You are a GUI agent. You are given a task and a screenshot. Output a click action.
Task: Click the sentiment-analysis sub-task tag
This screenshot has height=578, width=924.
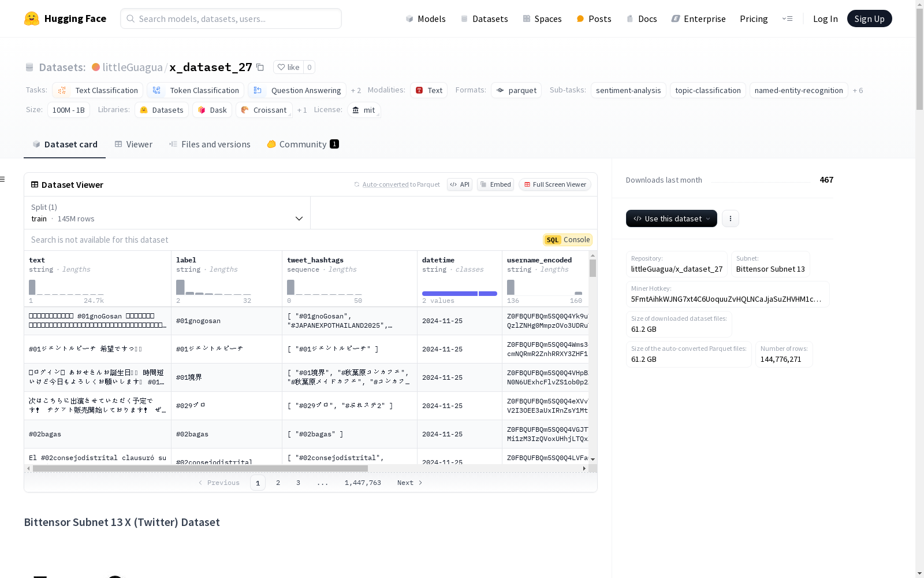(x=628, y=90)
